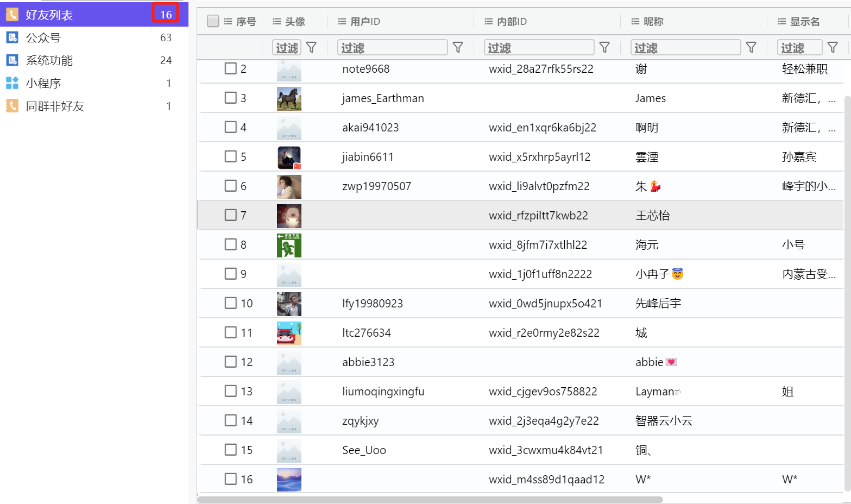Image resolution: width=851 pixels, height=504 pixels.
Task: Check the row 7 checkbox for 王芯怡
Action: (x=231, y=215)
